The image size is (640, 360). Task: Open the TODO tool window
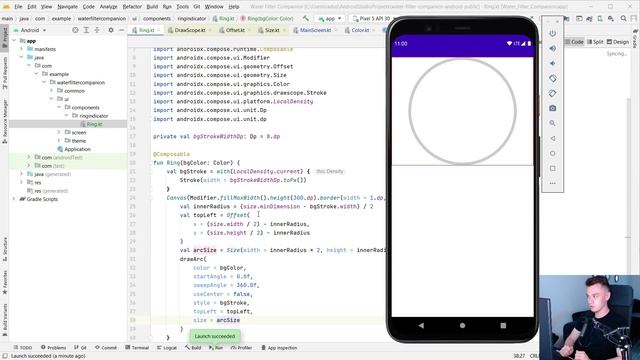[x=22, y=348]
